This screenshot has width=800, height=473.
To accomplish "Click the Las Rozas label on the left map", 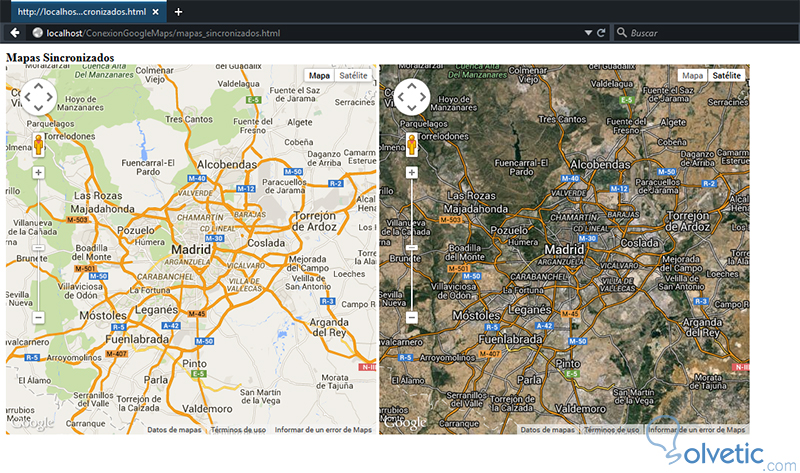I will coord(98,195).
